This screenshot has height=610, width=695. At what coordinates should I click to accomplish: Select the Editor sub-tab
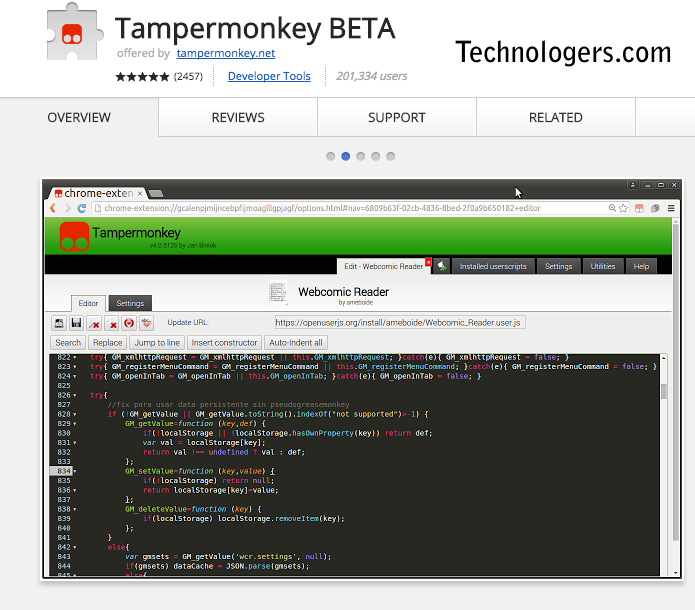(x=88, y=304)
